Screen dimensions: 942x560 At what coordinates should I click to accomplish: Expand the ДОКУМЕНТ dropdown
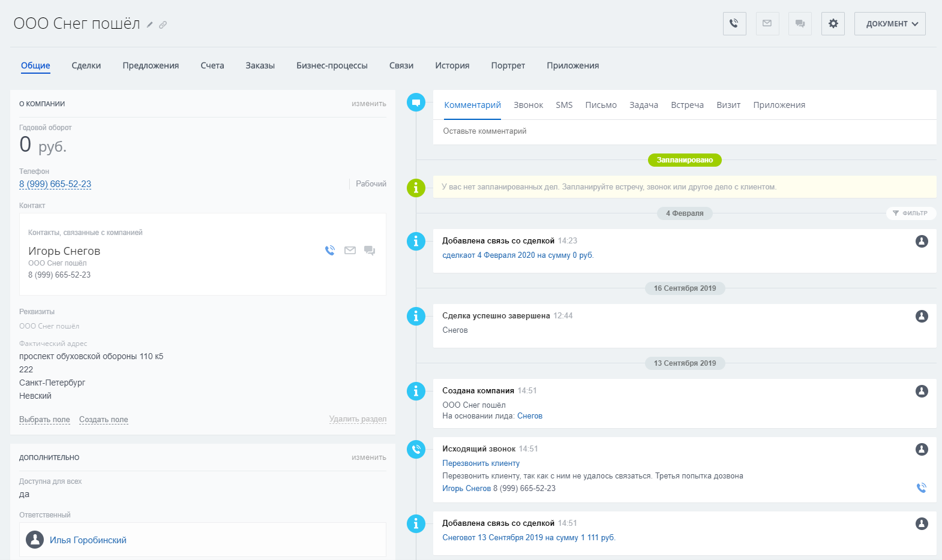tap(890, 24)
